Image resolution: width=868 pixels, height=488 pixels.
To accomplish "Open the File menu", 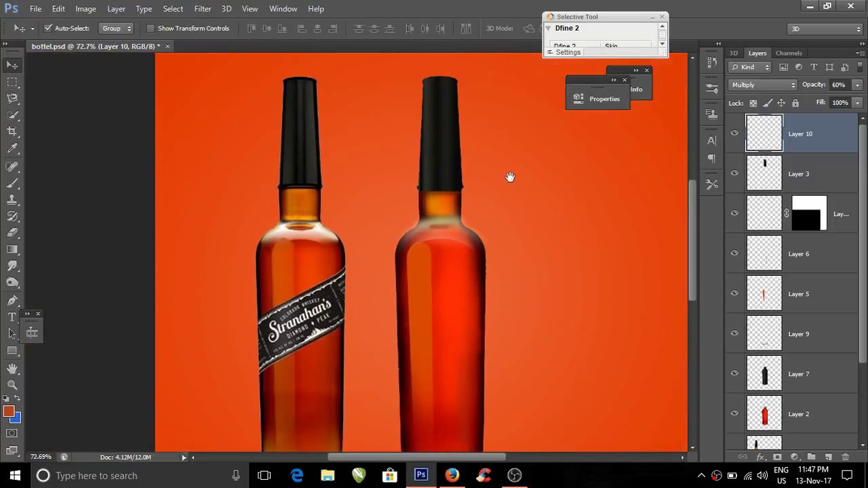I will [x=35, y=9].
